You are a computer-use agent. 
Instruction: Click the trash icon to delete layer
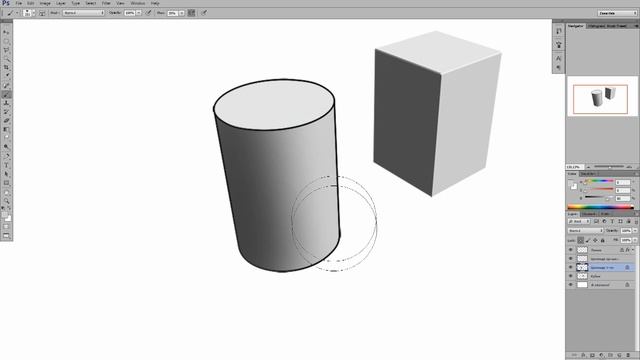[628, 356]
